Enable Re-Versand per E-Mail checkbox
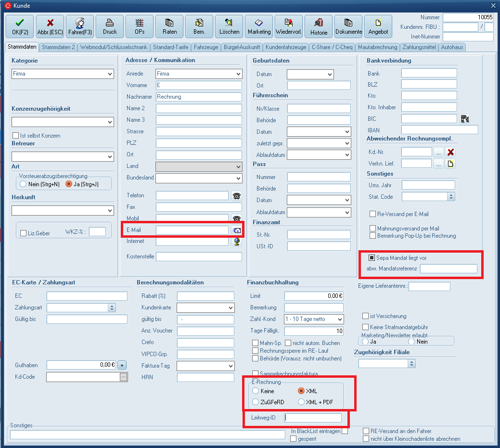The height and width of the screenshot is (448, 500). (x=372, y=214)
